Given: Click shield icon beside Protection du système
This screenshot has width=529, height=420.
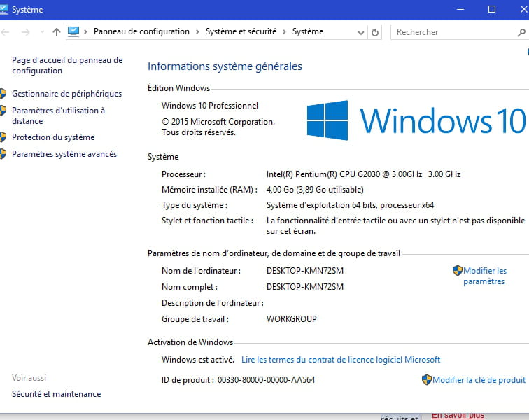Looking at the screenshot, I should pyautogui.click(x=3, y=137).
